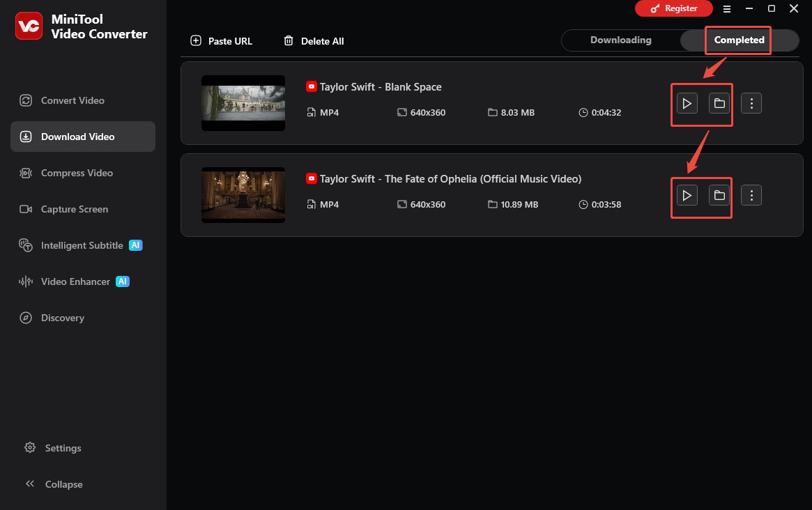The image size is (812, 510).
Task: Click the red Register button
Action: pos(674,8)
